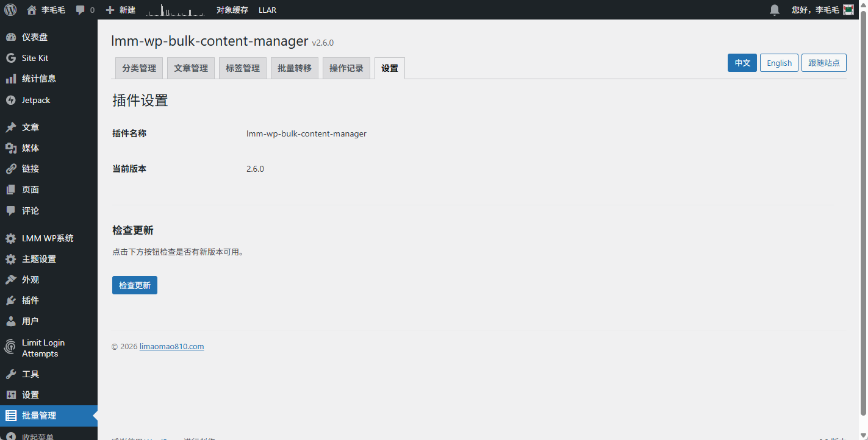Open the limaomao810.com link
The image size is (868, 440).
[x=171, y=346]
